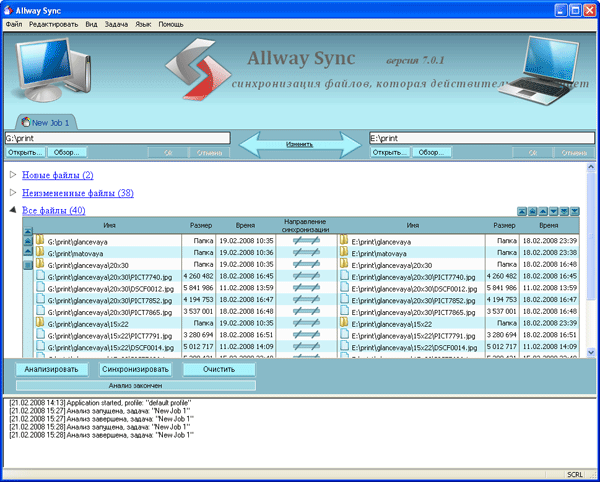Open the Задача menu
Screen dimensions: 600x482
click(x=116, y=24)
